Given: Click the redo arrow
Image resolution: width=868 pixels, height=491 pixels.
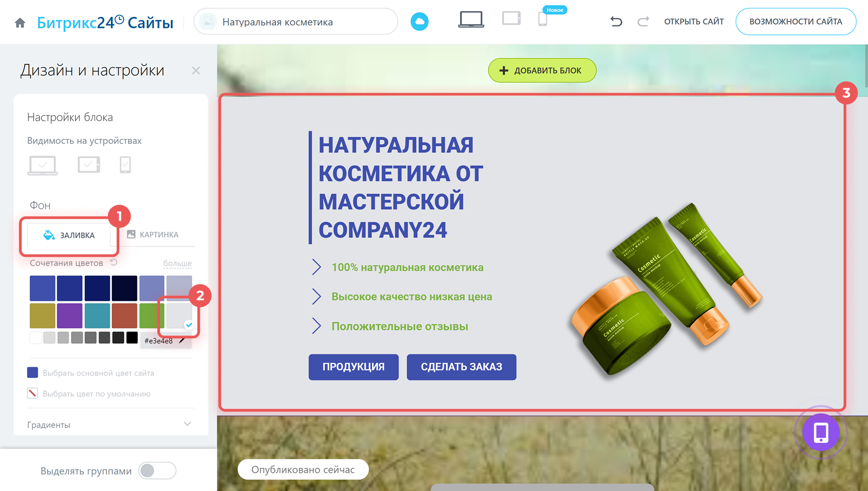Looking at the screenshot, I should (x=643, y=21).
